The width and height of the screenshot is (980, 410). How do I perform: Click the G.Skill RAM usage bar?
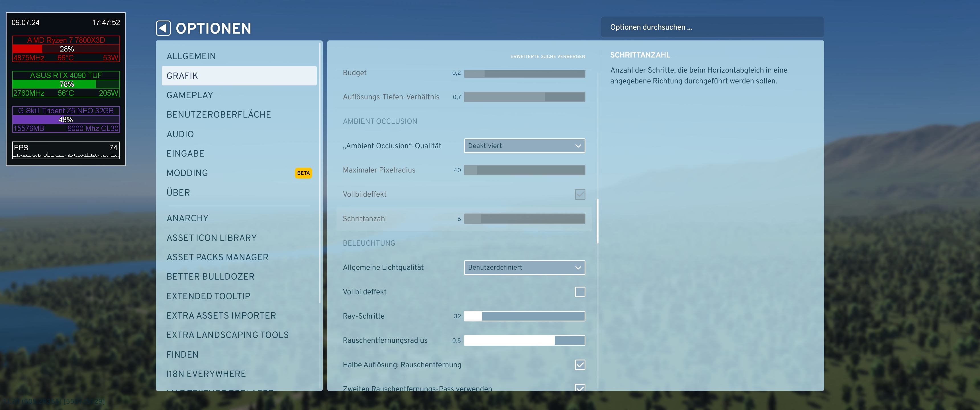pos(66,119)
